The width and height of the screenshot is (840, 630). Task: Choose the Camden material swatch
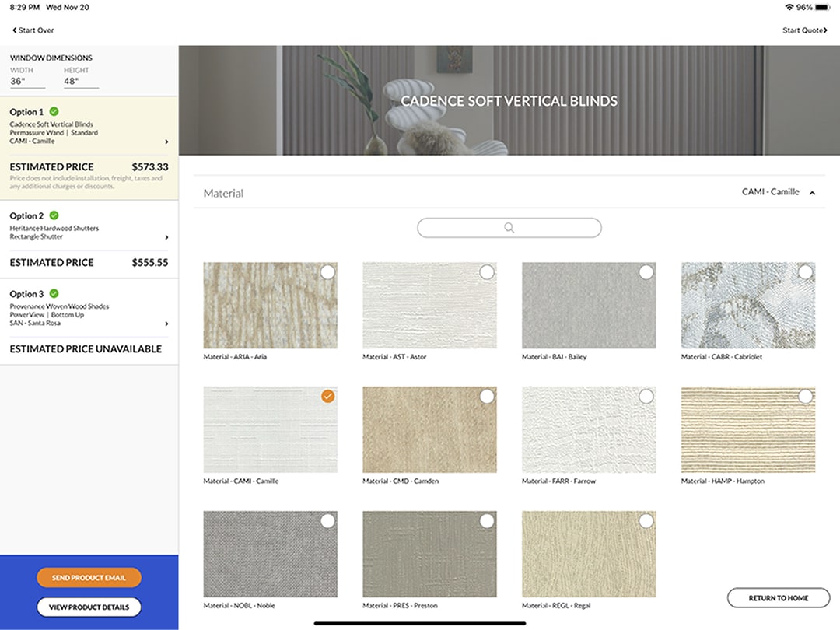coord(429,429)
